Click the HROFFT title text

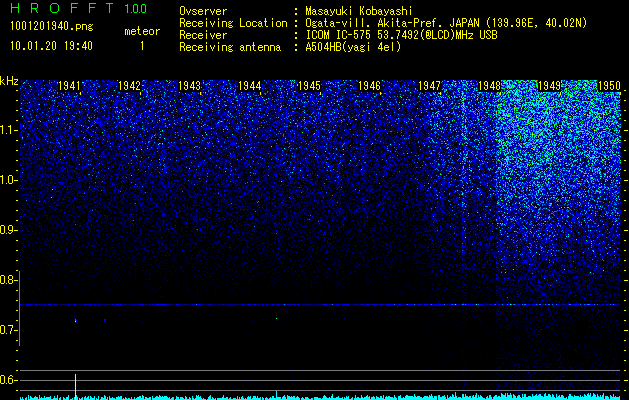pyautogui.click(x=62, y=8)
